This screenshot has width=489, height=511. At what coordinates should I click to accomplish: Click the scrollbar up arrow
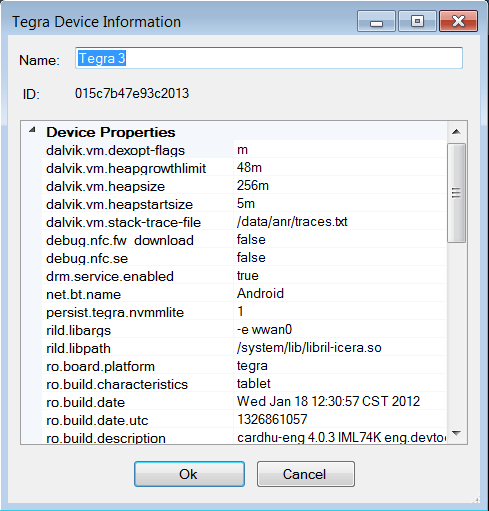pyautogui.click(x=456, y=132)
